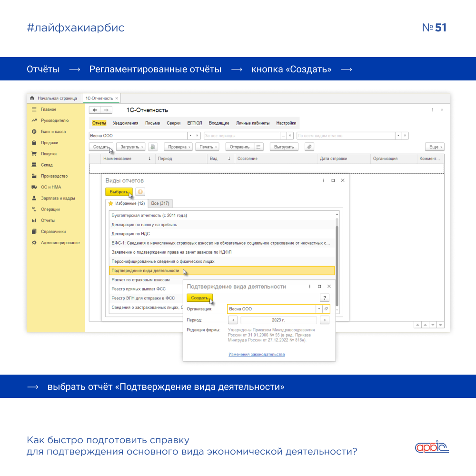Open the Загрузить dropdown

[x=131, y=147]
